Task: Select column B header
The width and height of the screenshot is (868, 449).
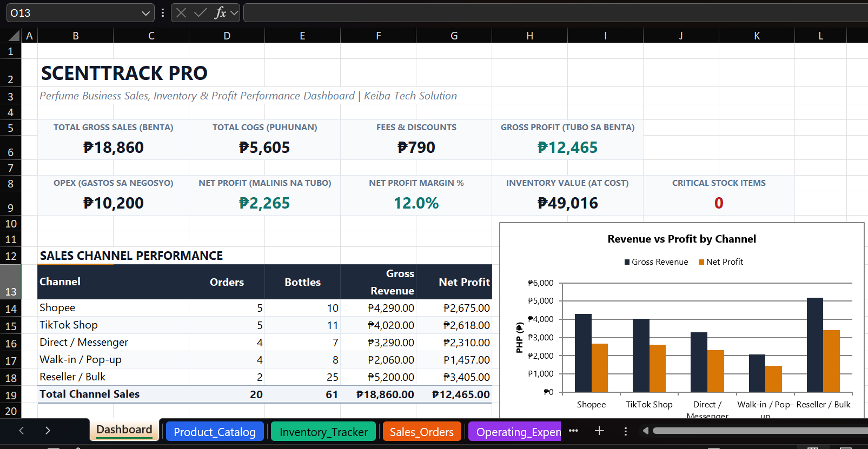Action: coord(76,36)
